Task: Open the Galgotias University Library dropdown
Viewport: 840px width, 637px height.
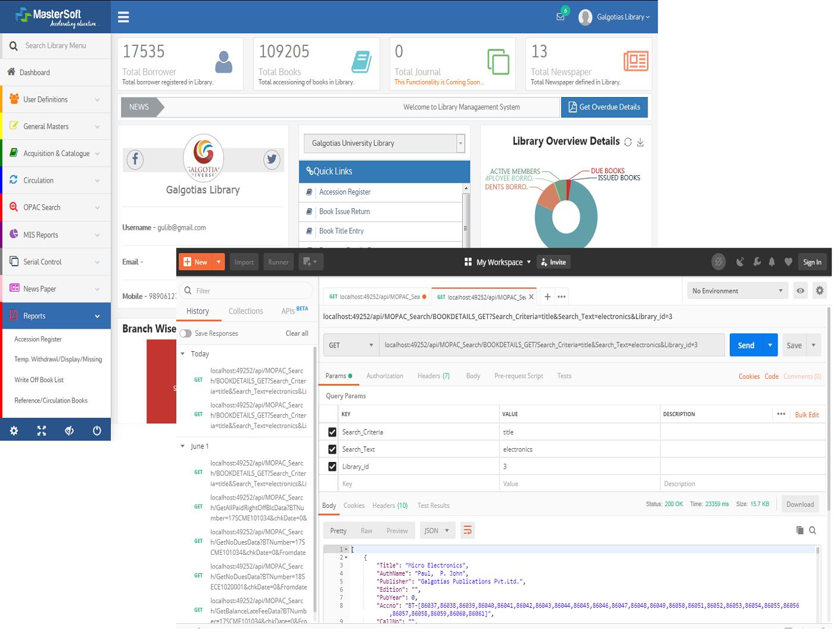Action: (x=384, y=143)
